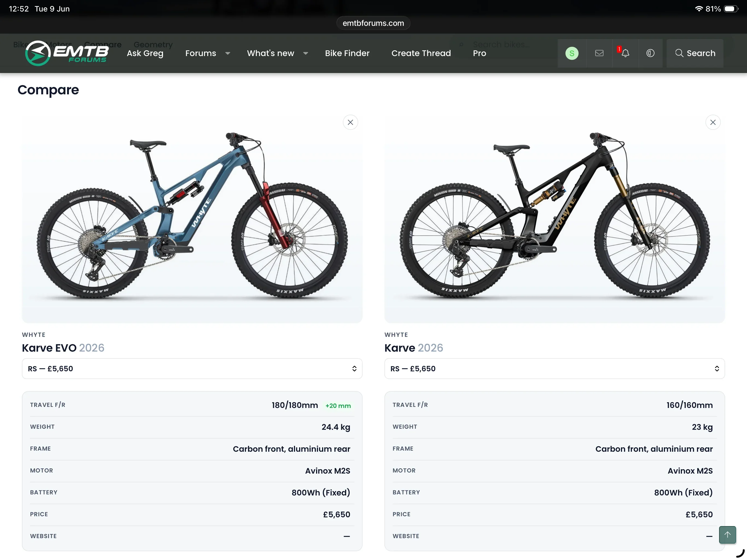
Task: Click the WHYTE brand label above Karve 2026
Action: tap(396, 335)
